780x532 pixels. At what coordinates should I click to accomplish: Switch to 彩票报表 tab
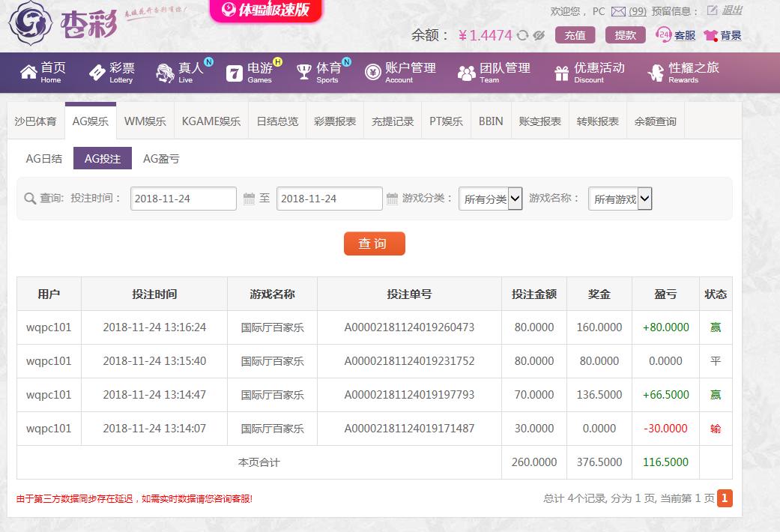pos(335,121)
